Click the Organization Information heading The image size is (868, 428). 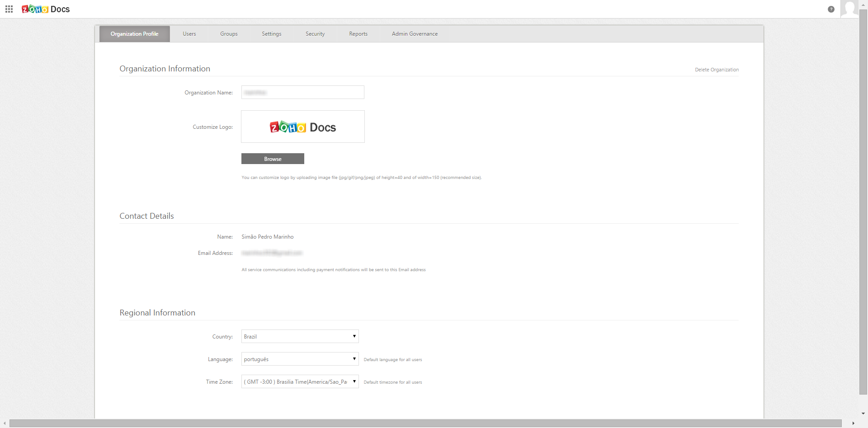(165, 69)
